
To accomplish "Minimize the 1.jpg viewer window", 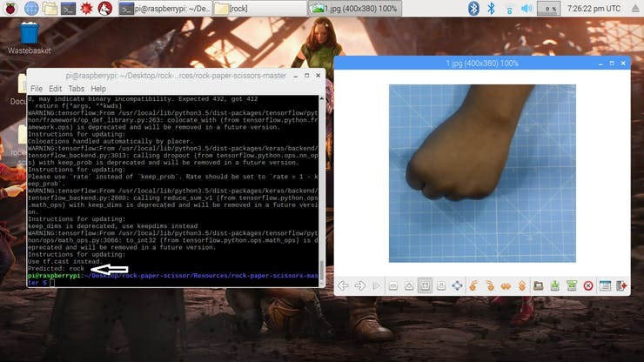I will pos(600,64).
